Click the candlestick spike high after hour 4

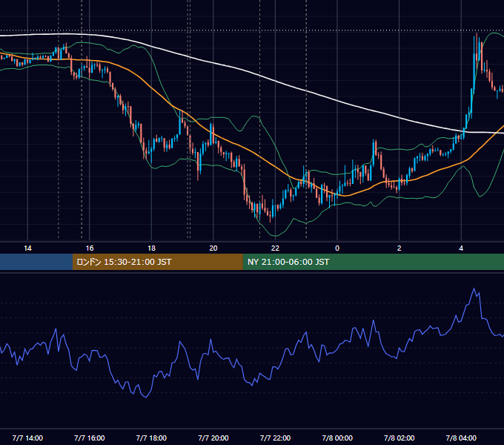[477, 34]
